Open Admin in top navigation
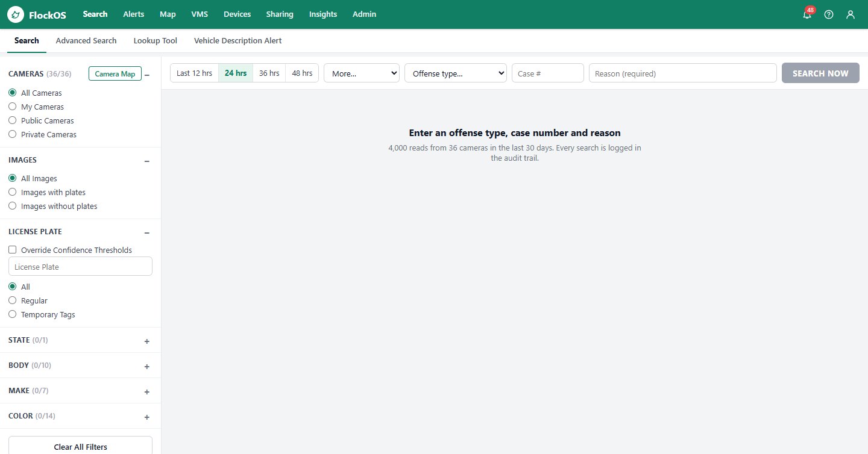 364,14
